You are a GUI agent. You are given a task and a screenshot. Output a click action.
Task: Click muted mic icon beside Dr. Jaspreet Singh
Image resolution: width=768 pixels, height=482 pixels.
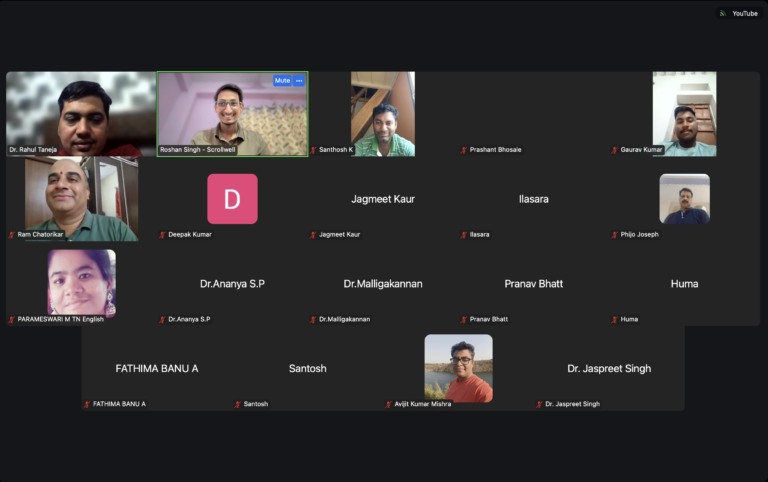(x=540, y=404)
